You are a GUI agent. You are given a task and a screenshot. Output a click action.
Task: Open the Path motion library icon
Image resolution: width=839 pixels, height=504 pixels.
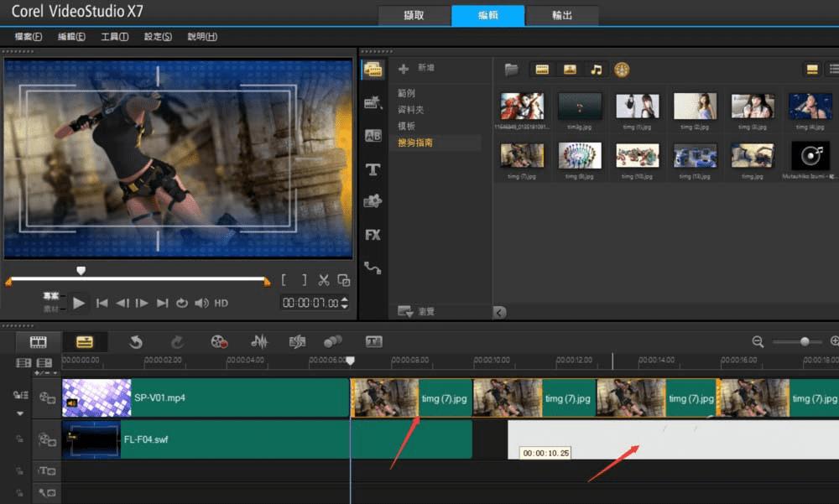click(x=373, y=268)
